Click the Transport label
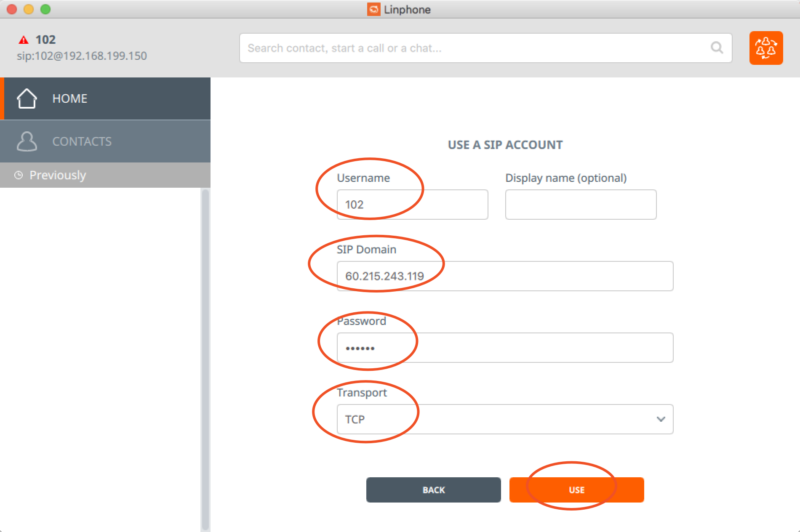Image resolution: width=800 pixels, height=532 pixels. point(362,393)
